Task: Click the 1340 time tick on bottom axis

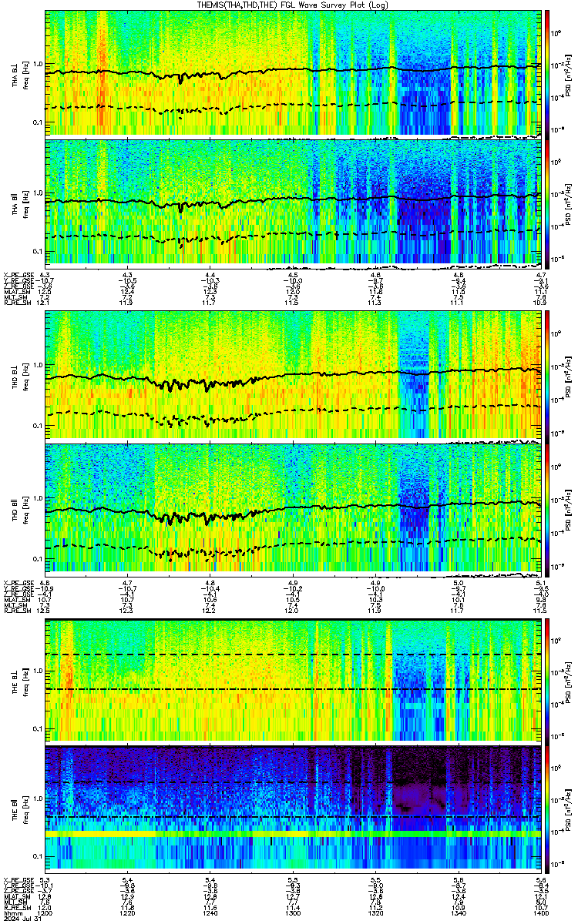Action: pos(459,913)
